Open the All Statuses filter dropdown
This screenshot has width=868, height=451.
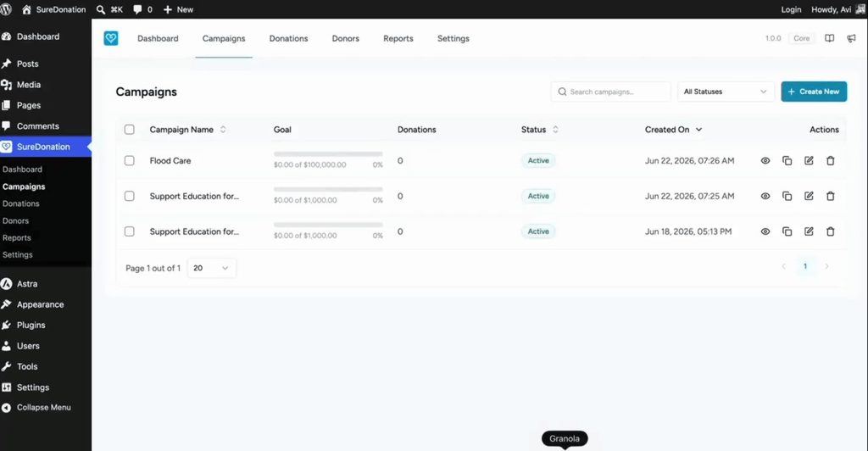click(x=726, y=92)
